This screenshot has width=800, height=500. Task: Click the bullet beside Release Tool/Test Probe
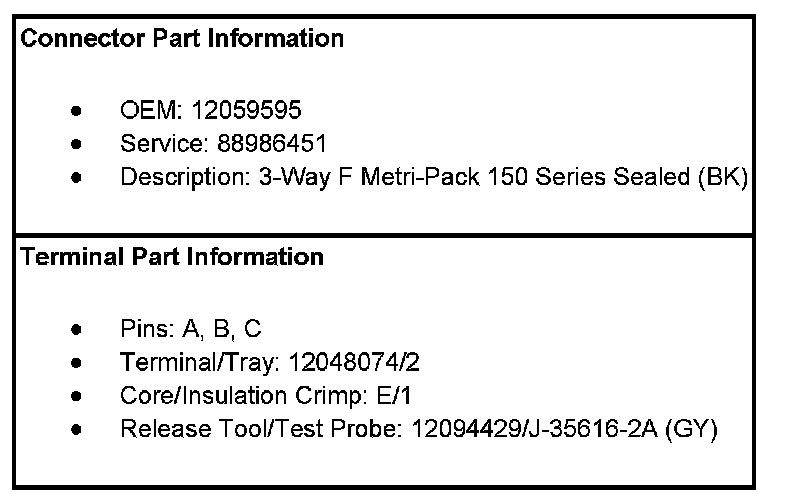77,430
